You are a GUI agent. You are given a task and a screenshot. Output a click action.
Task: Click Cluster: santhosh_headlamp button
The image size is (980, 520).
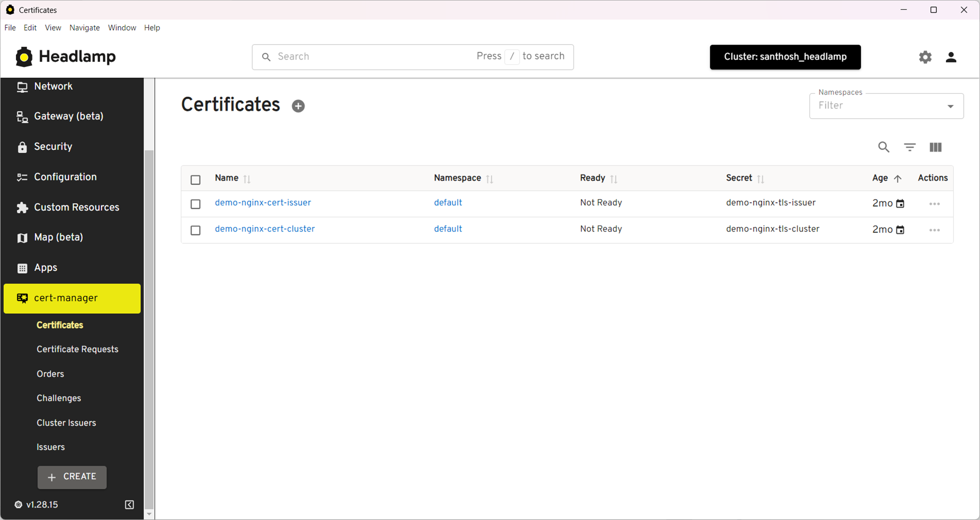(x=785, y=57)
